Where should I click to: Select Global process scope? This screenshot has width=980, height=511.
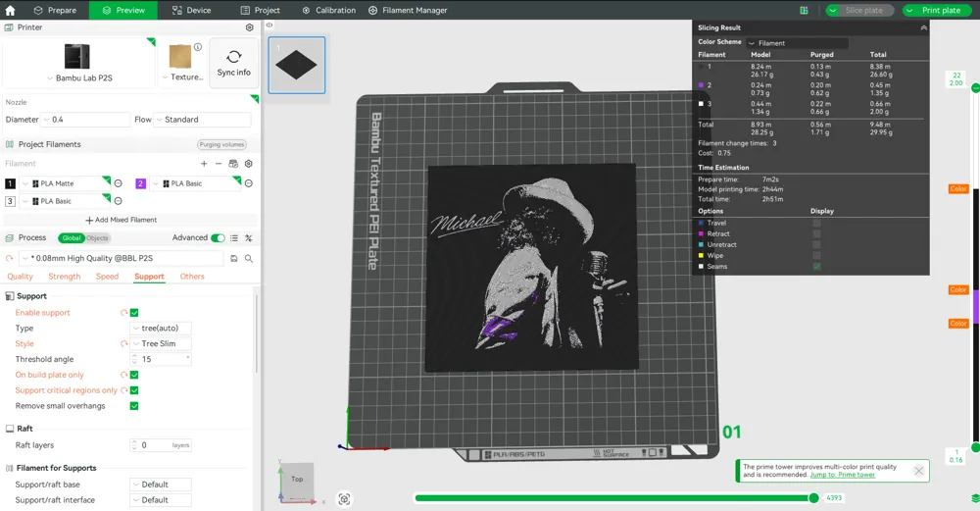[x=72, y=237]
